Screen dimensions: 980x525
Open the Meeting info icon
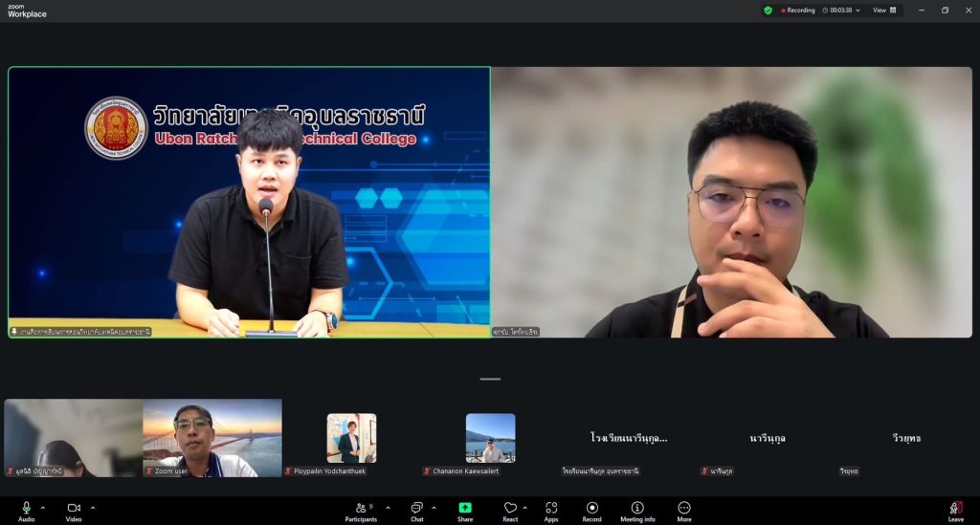(x=637, y=508)
